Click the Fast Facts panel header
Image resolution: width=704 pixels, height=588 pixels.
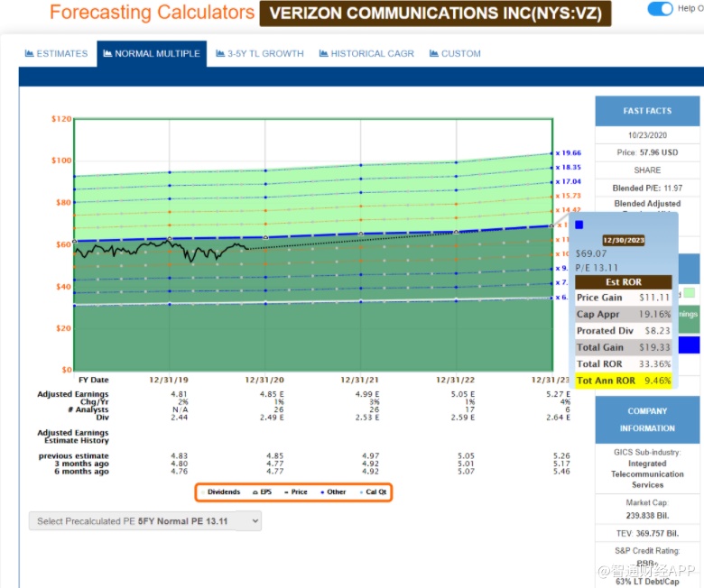tap(647, 111)
